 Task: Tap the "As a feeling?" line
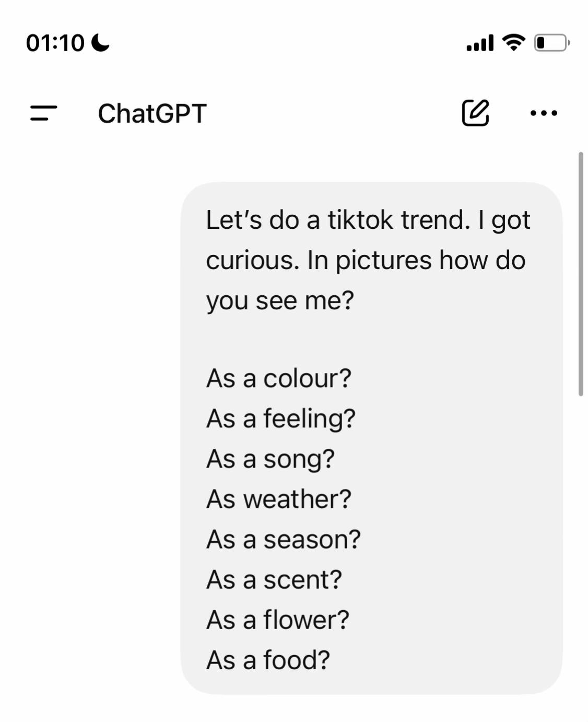click(x=281, y=418)
